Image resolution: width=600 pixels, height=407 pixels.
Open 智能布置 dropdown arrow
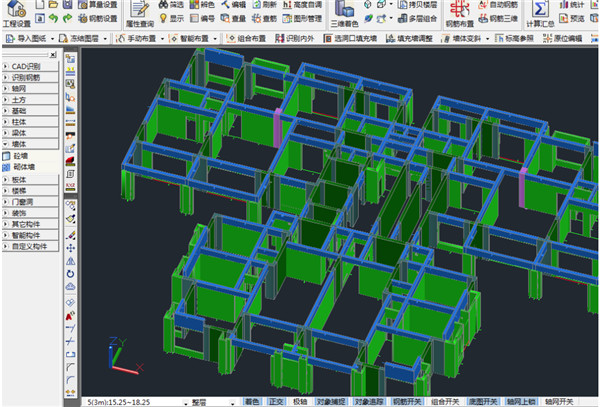[x=215, y=39]
